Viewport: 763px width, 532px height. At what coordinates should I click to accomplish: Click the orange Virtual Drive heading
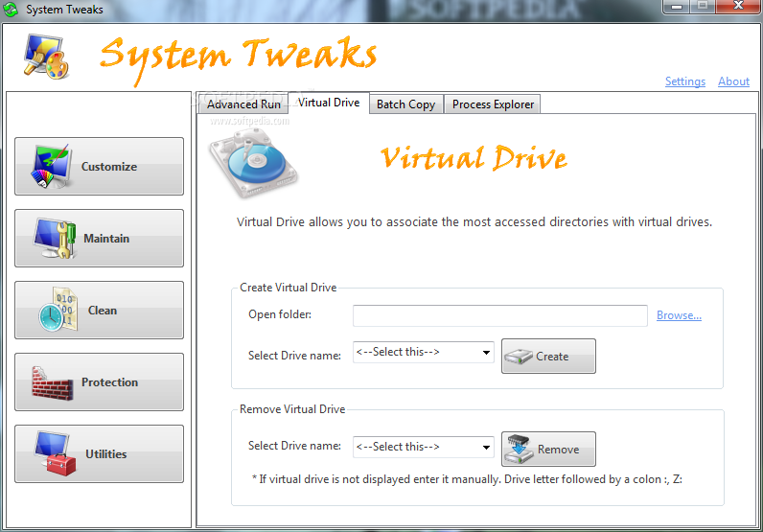pyautogui.click(x=474, y=158)
